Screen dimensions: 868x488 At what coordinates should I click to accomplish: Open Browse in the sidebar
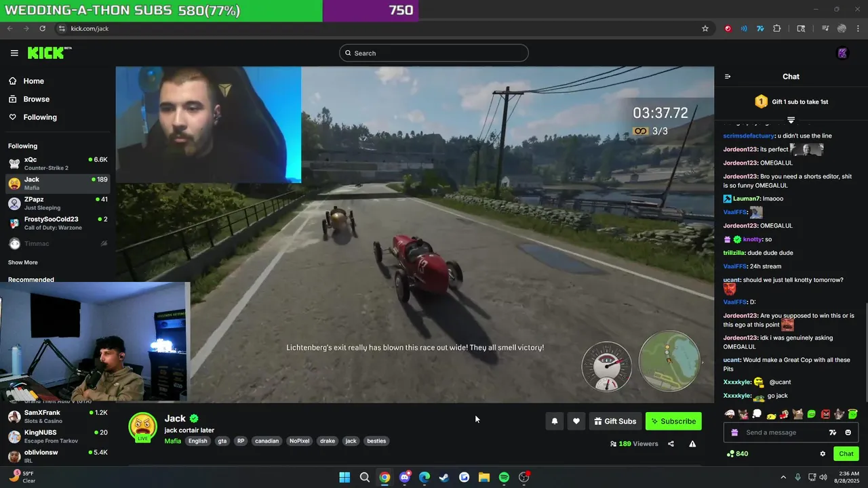coord(29,99)
